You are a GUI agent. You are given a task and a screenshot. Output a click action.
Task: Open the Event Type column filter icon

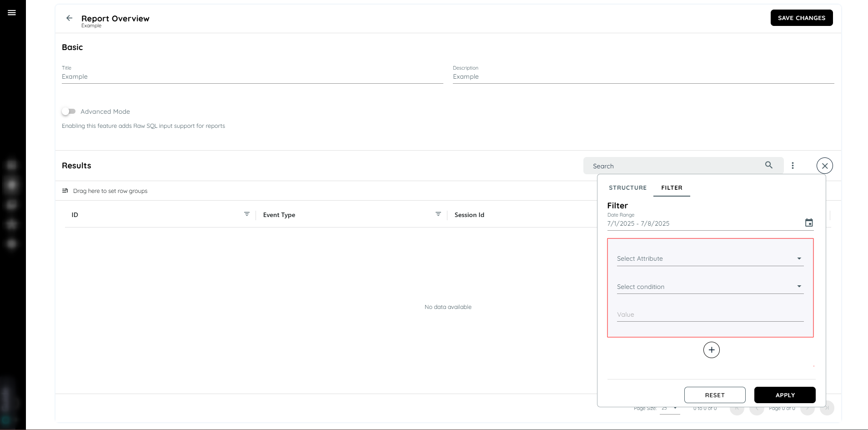(x=438, y=214)
